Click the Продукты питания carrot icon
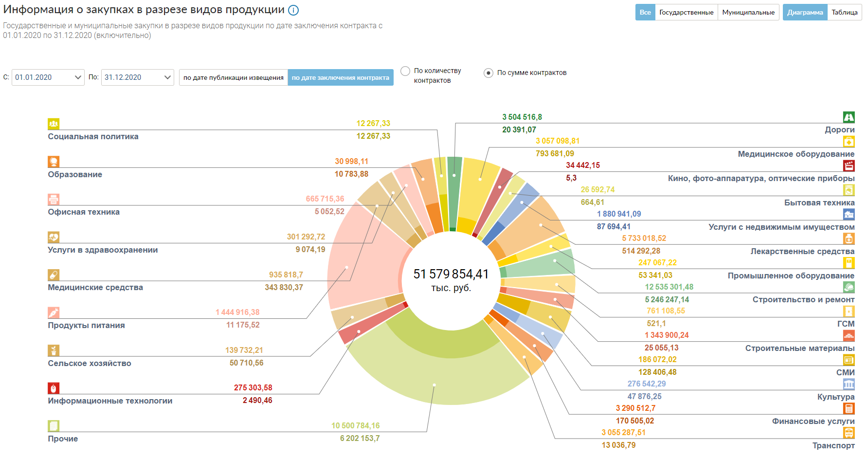 pyautogui.click(x=54, y=312)
